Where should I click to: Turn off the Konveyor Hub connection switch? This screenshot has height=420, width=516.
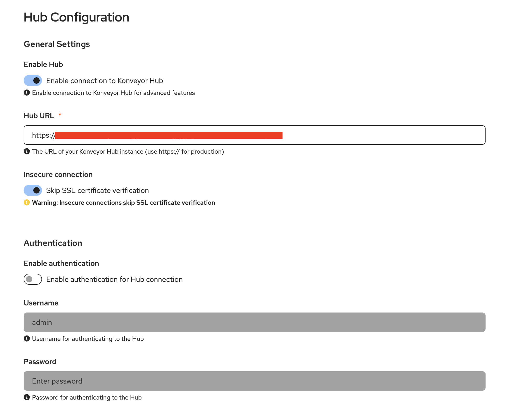tap(33, 80)
